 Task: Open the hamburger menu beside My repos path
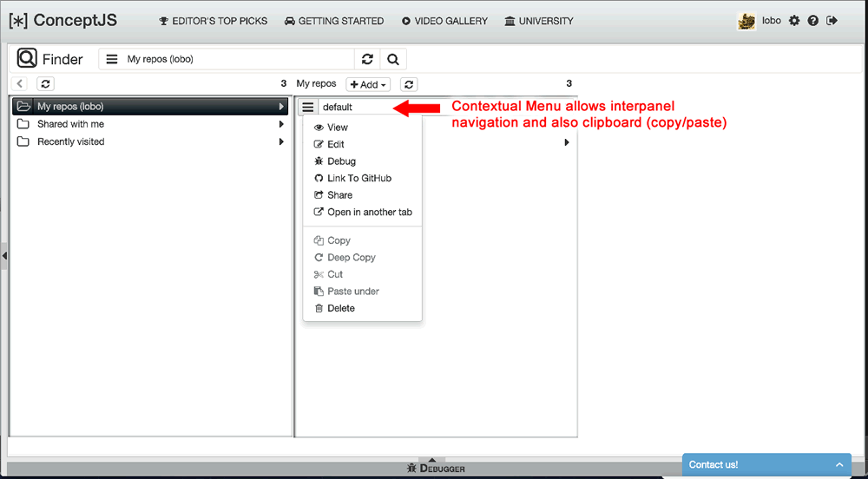(x=112, y=59)
